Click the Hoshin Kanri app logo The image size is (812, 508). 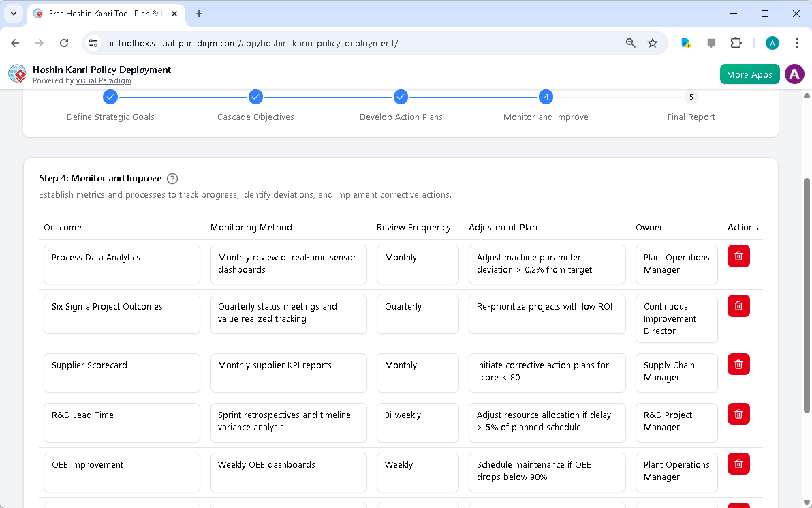tap(17, 74)
